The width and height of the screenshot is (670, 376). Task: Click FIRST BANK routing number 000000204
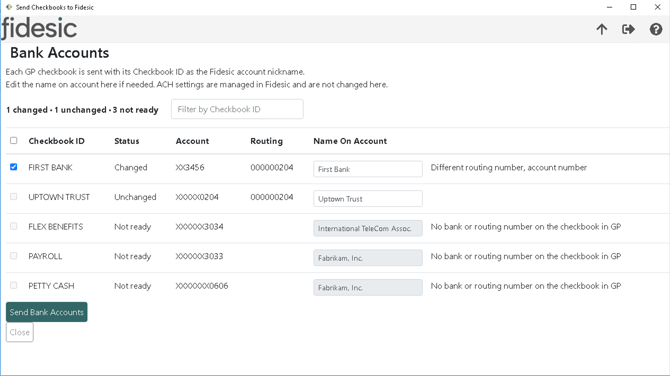pyautogui.click(x=272, y=167)
